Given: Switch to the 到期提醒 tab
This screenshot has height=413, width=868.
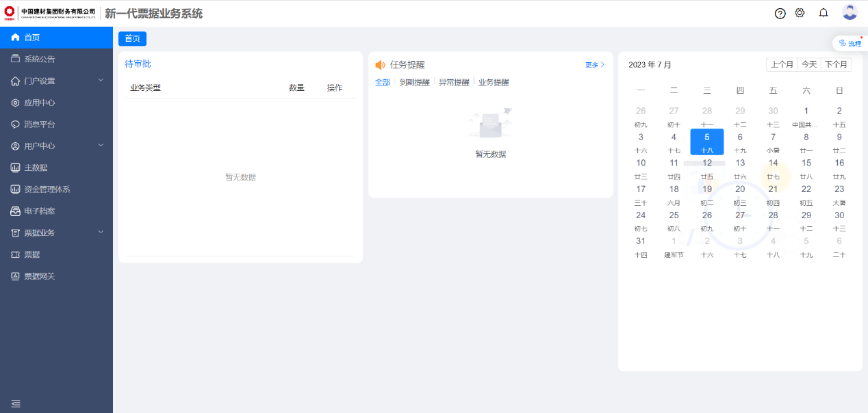Looking at the screenshot, I should click(x=414, y=82).
